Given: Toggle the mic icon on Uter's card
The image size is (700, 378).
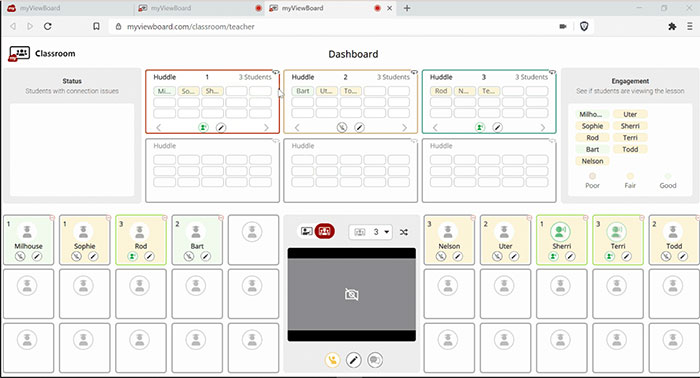Looking at the screenshot, I should click(x=497, y=256).
